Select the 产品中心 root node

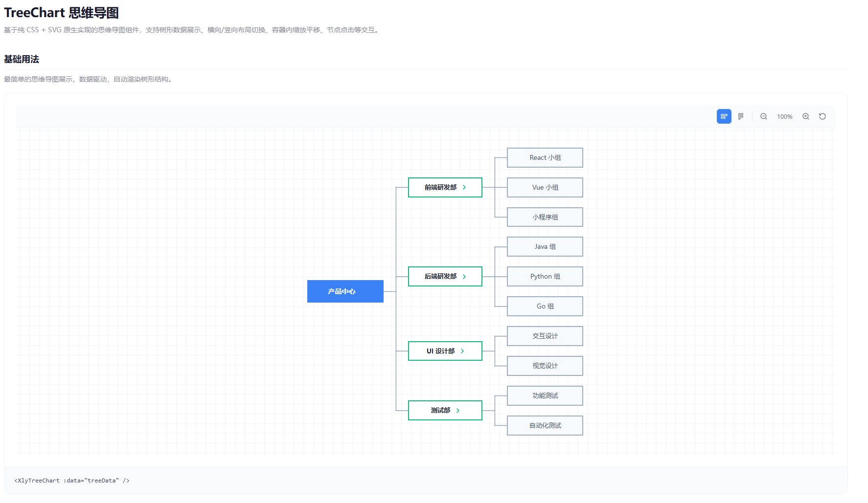tap(345, 291)
